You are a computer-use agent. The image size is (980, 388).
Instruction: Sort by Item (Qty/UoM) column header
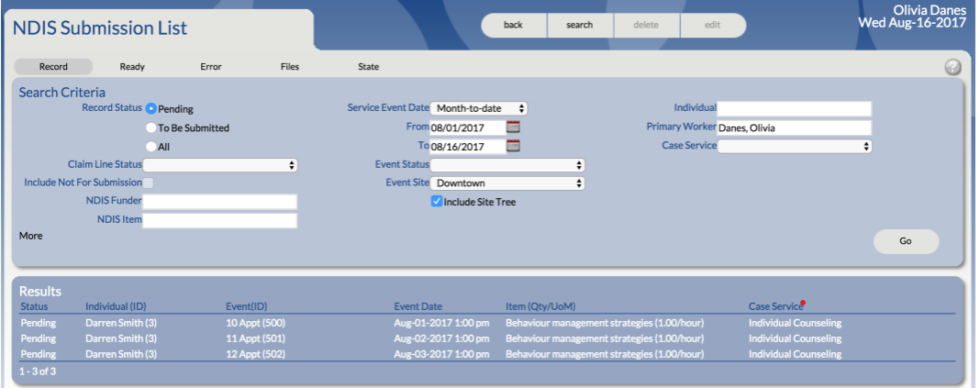pos(540,306)
